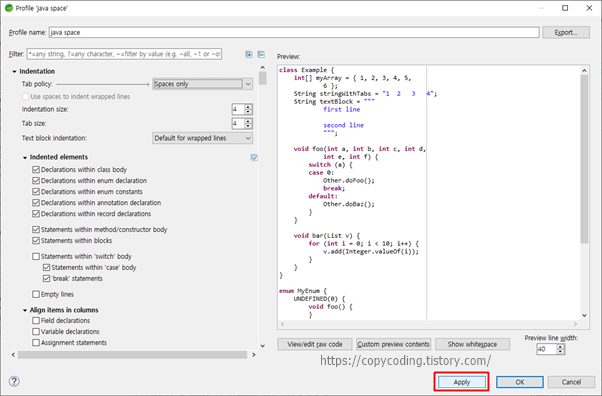Collapse the Indentation section

click(x=14, y=71)
